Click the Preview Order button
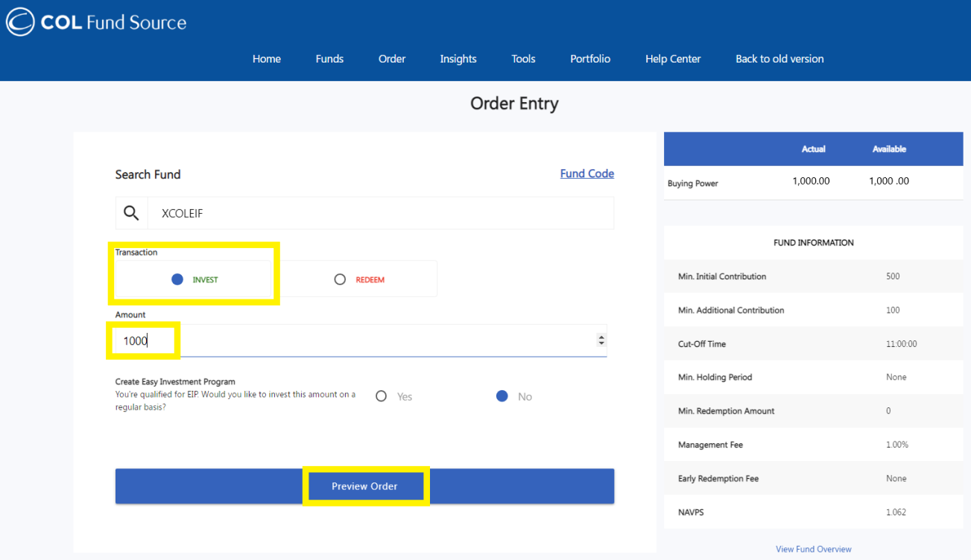 click(364, 486)
